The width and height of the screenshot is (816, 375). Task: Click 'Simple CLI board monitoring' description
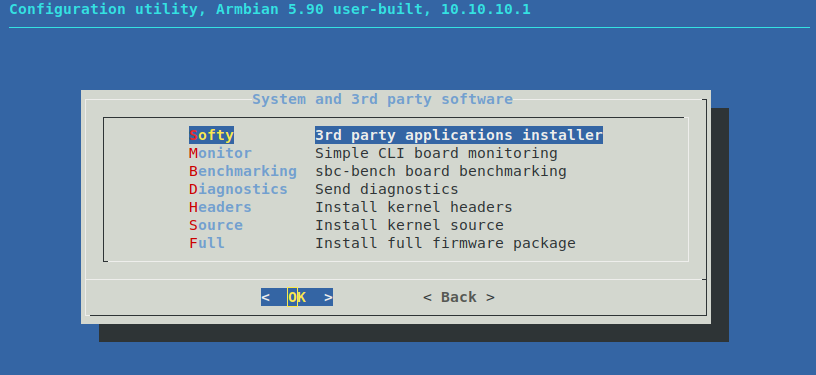436,153
